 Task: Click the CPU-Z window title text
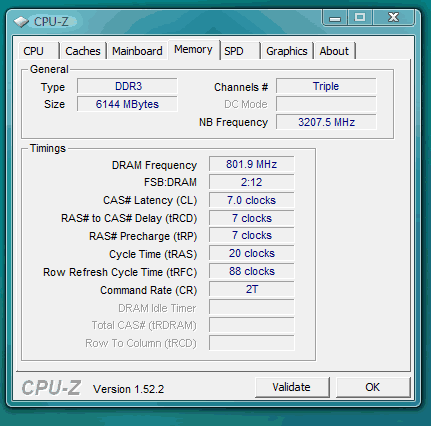pyautogui.click(x=51, y=22)
